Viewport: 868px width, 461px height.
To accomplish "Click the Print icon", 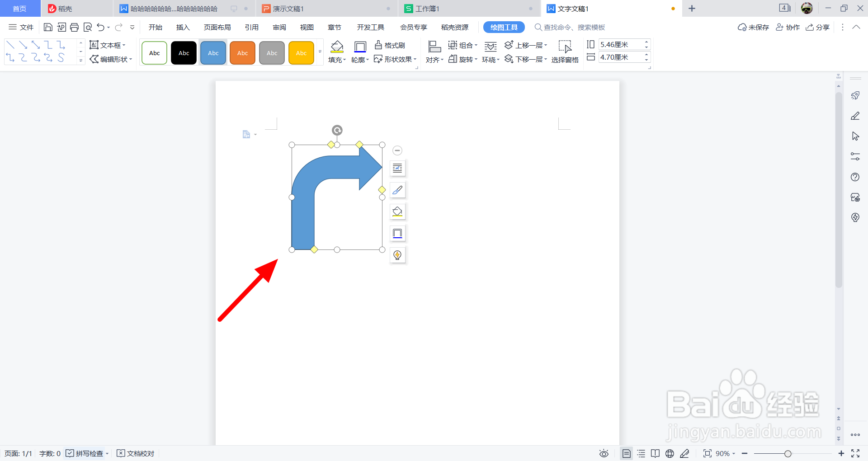I will [x=75, y=28].
